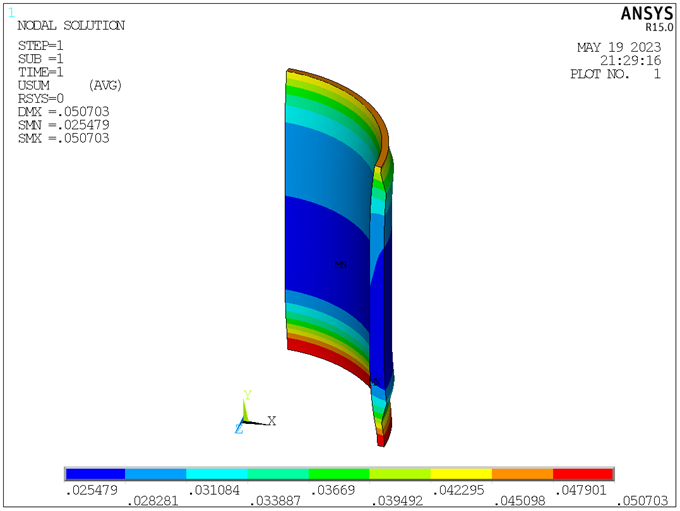Click the SMX =.050703 value label
680x511 pixels.
(x=64, y=138)
